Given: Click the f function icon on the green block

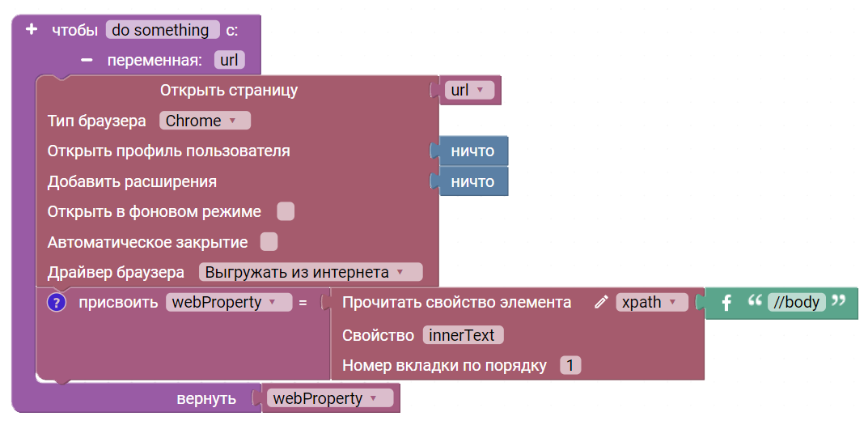Looking at the screenshot, I should coord(727,303).
